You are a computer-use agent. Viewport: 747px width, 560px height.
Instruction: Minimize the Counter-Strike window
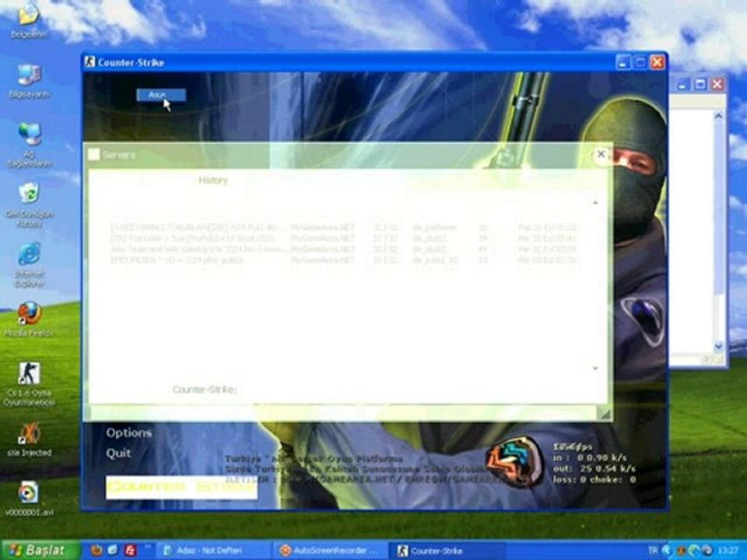coord(622,62)
